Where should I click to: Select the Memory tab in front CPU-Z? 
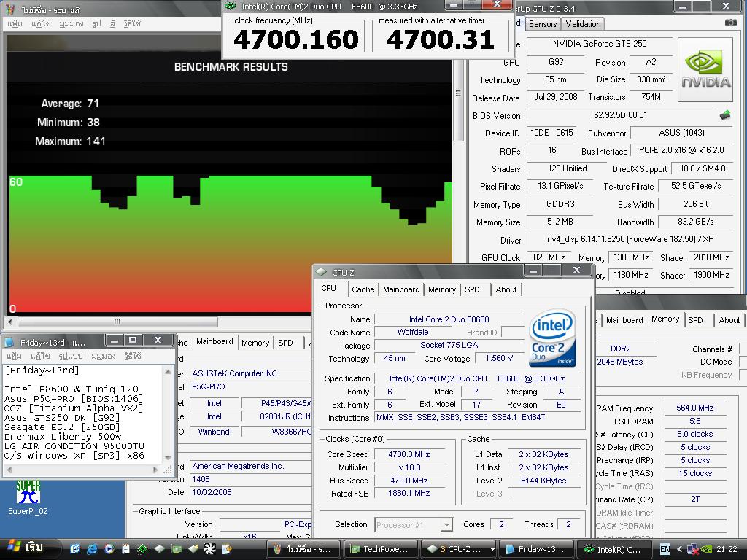pos(441,289)
